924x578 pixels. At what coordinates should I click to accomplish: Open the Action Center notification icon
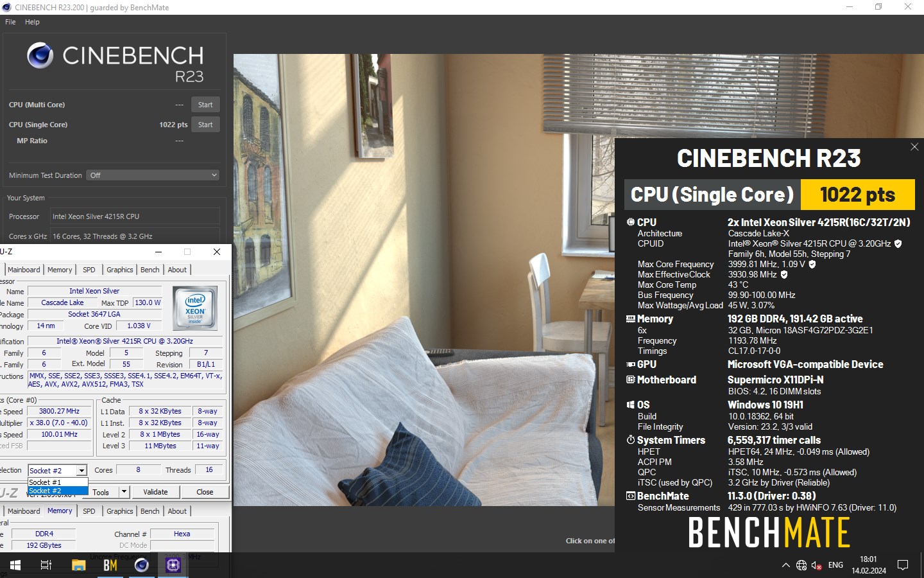[x=903, y=565]
